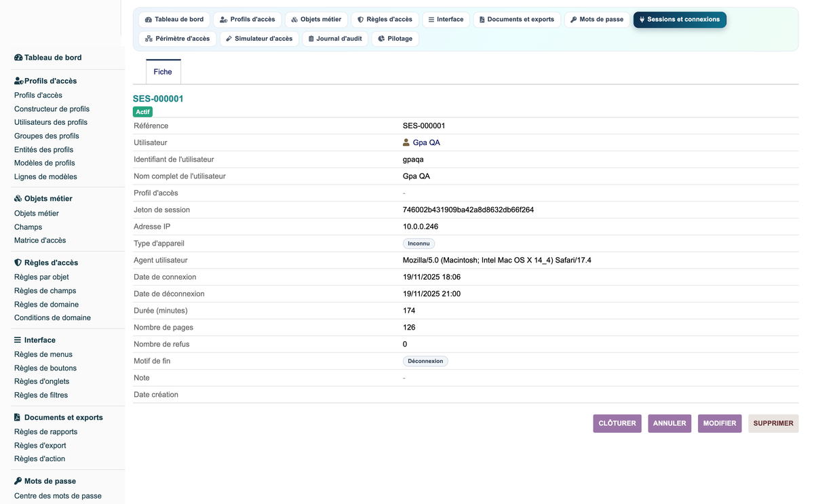This screenshot has width=814, height=504.
Task: Open Lignes de modèles sidebar link
Action: coord(45,176)
